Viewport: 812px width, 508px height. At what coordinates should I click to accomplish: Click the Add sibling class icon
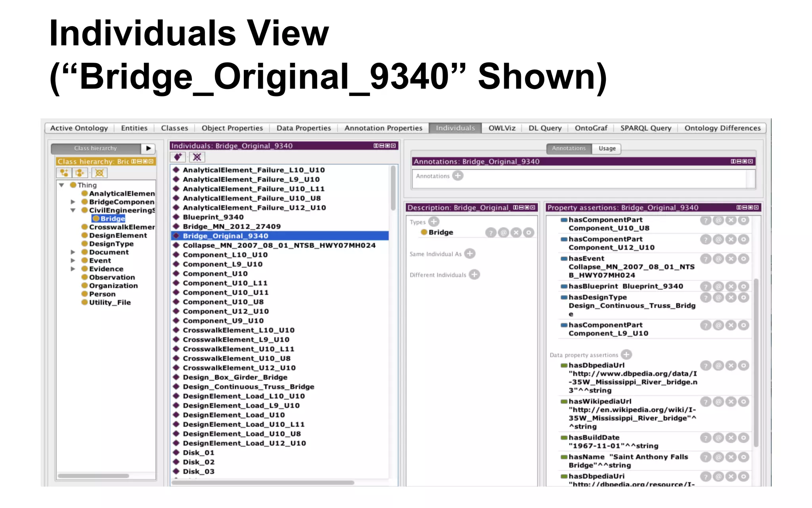tap(80, 173)
